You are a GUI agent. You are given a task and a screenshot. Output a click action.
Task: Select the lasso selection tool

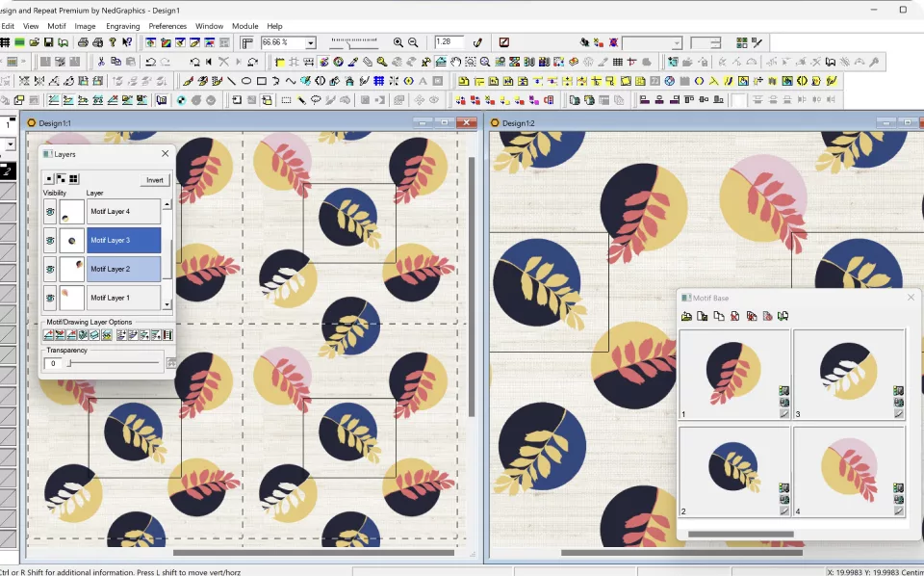(316, 100)
